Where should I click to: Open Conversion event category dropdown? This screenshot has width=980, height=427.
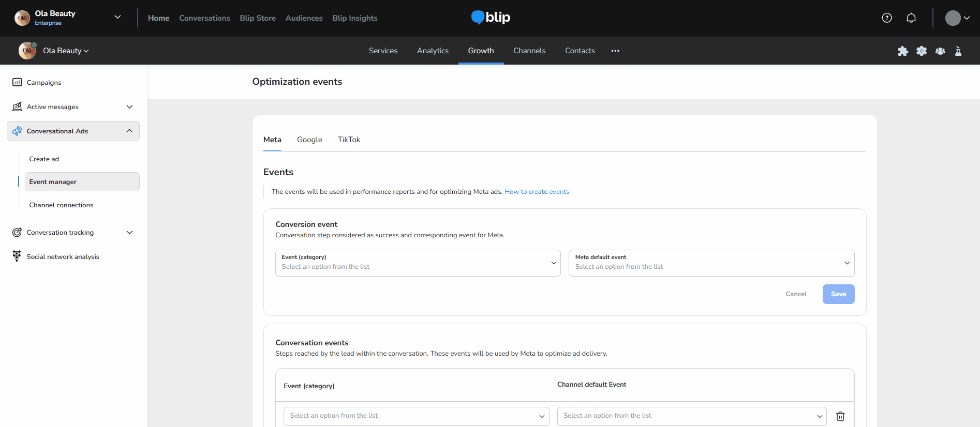(418, 263)
